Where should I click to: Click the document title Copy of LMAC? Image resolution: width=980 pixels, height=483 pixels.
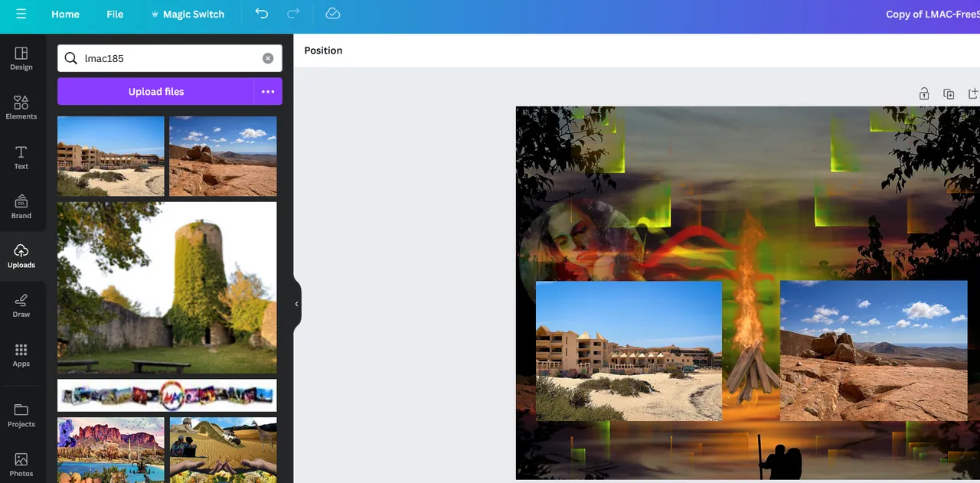pyautogui.click(x=933, y=14)
